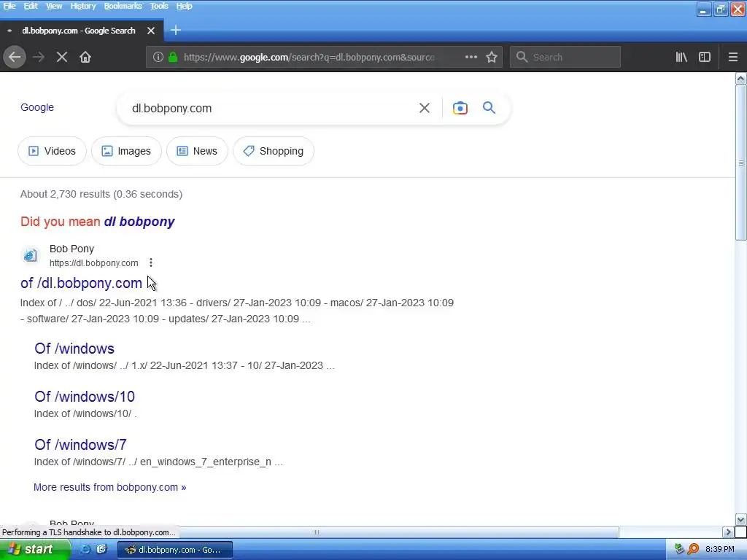Screen dimensions: 747x560
Task: Open the Bookmarks menu
Action: point(123,6)
